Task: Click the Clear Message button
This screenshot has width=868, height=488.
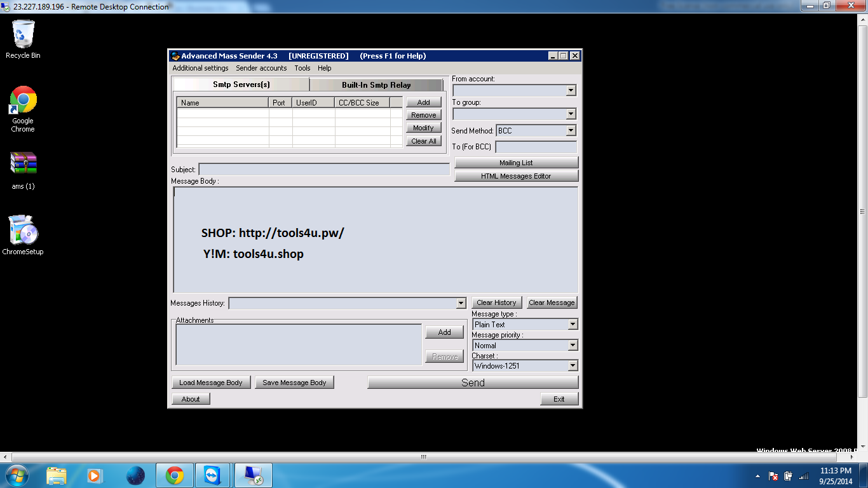Action: [552, 302]
